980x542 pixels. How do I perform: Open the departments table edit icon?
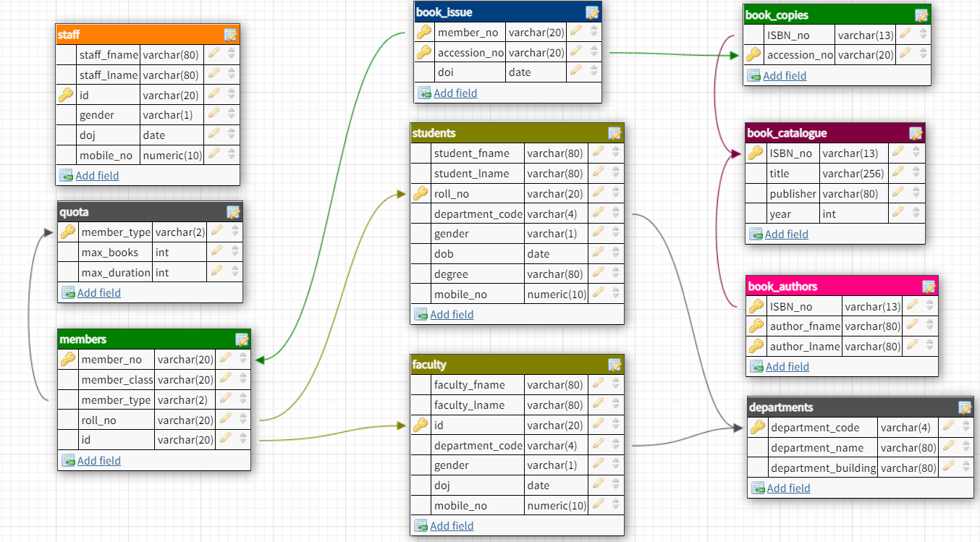pyautogui.click(x=965, y=407)
